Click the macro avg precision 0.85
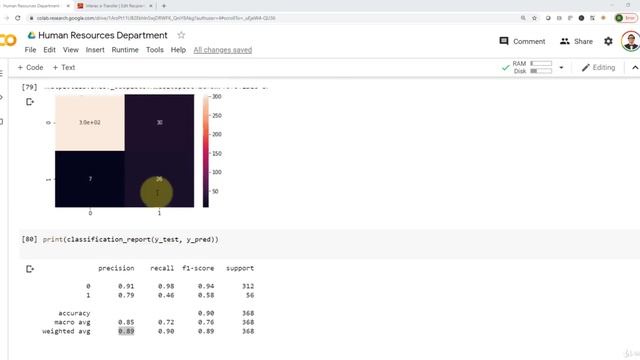This screenshot has width=640, height=360. [126, 322]
